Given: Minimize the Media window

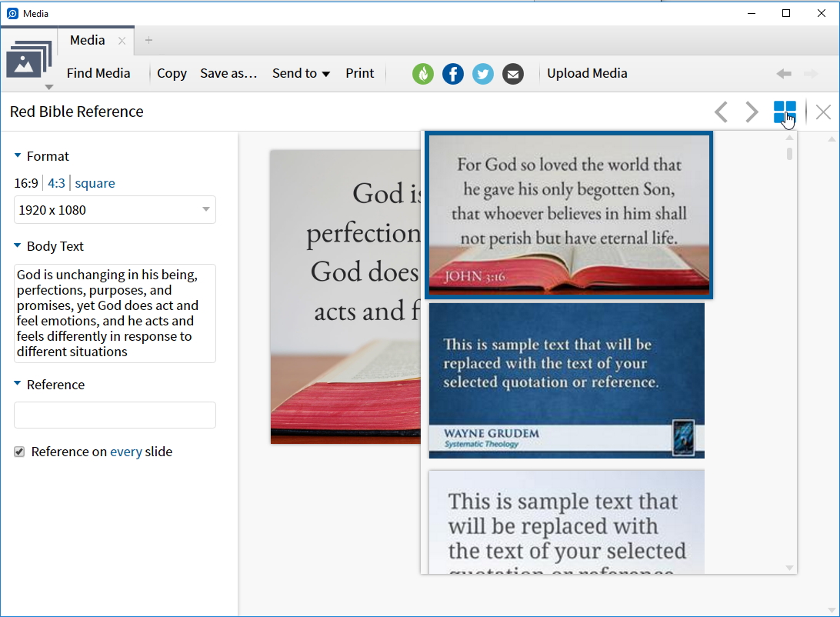Looking at the screenshot, I should (752, 13).
